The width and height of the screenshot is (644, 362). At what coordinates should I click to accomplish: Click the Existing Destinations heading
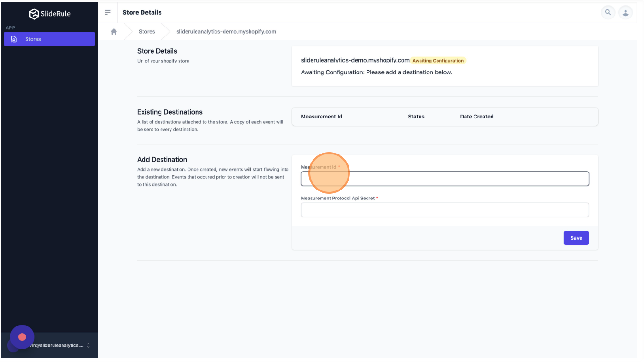[x=170, y=112]
